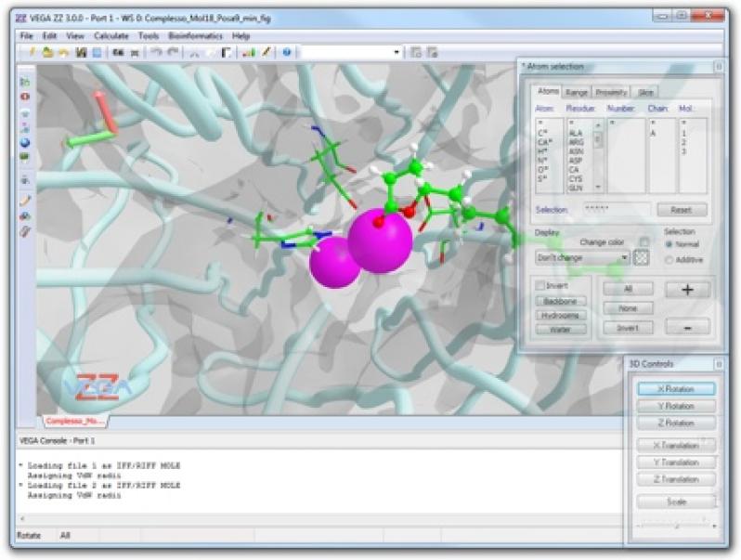Screen dimensions: 741x560
Task: Click the Backbone button
Action: point(561,302)
